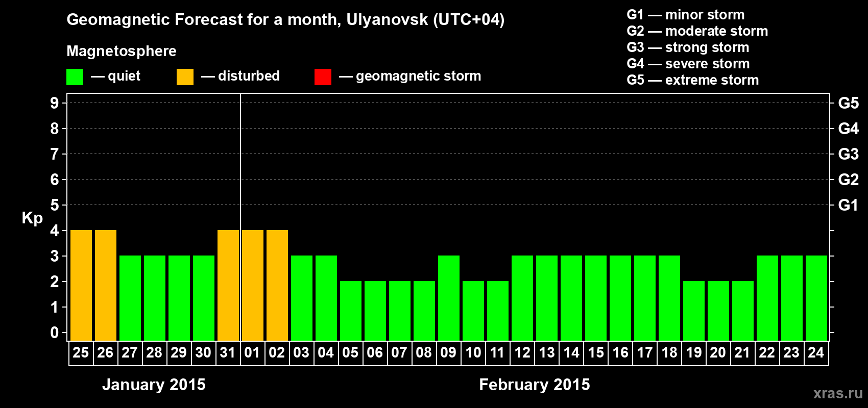Click the date label 30
This screenshot has width=868, height=408.
(x=203, y=353)
